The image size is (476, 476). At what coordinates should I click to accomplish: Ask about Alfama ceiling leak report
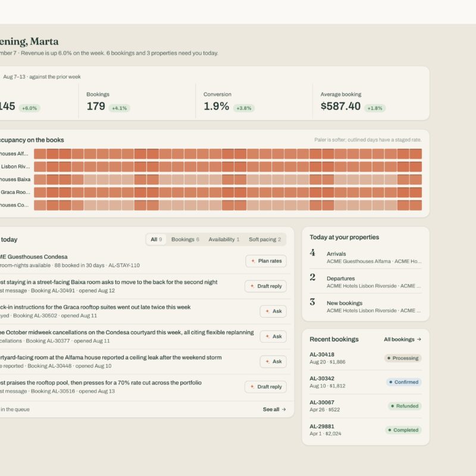click(x=273, y=362)
